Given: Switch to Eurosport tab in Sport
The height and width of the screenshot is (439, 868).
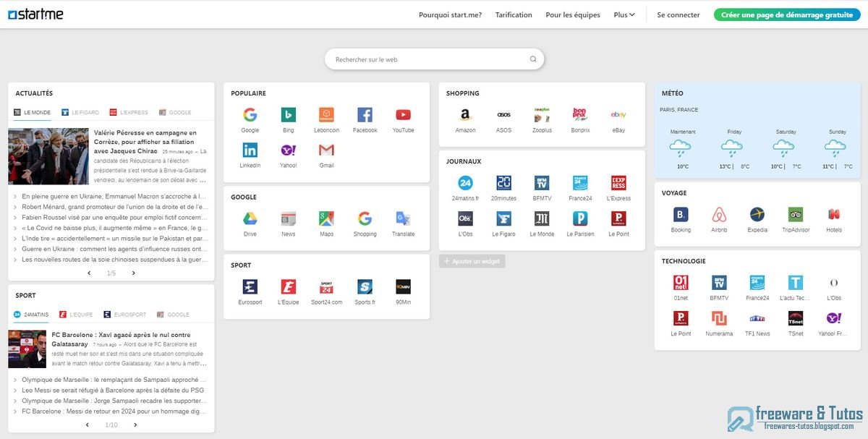Looking at the screenshot, I should pos(124,315).
